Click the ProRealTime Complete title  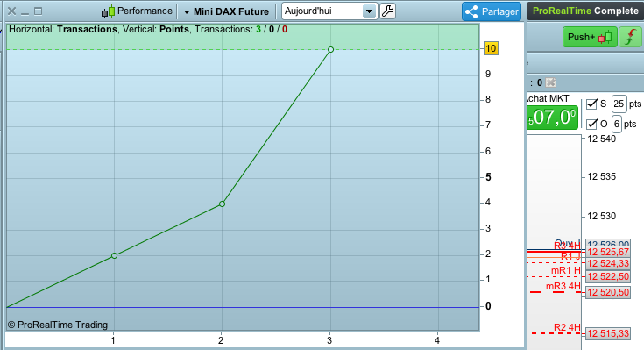(585, 11)
